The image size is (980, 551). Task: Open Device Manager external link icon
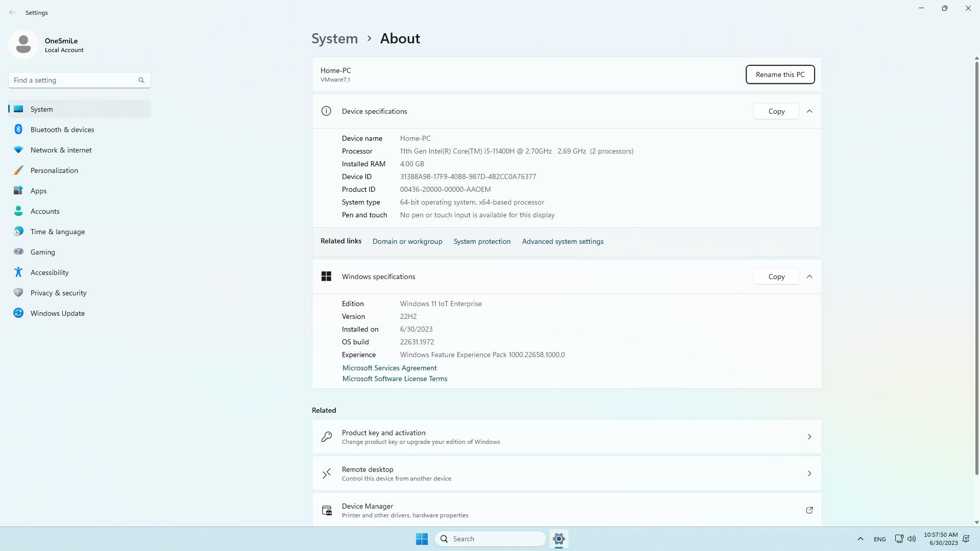[809, 510]
